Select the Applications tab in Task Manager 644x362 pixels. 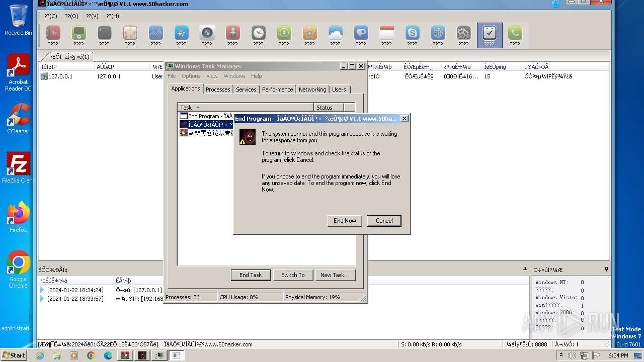pyautogui.click(x=185, y=88)
